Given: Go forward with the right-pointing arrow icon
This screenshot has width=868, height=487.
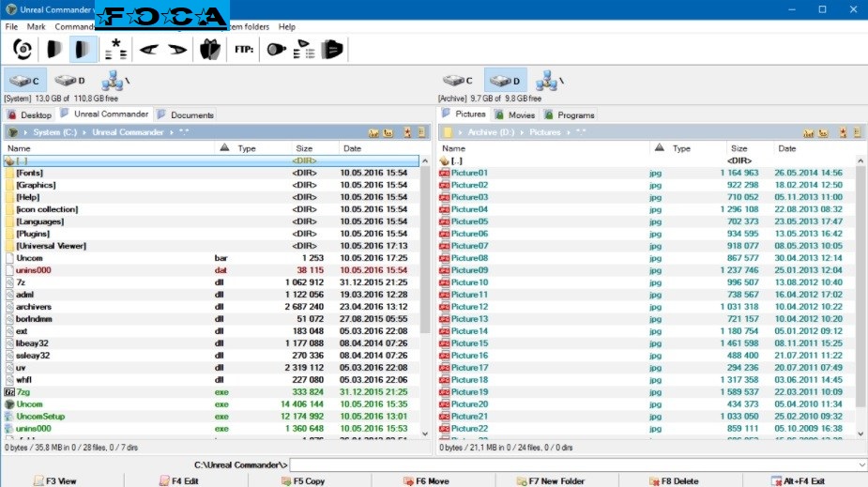Looking at the screenshot, I should pyautogui.click(x=177, y=50).
